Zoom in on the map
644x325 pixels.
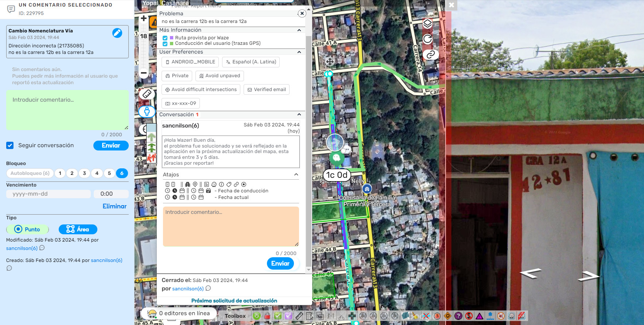click(x=144, y=19)
